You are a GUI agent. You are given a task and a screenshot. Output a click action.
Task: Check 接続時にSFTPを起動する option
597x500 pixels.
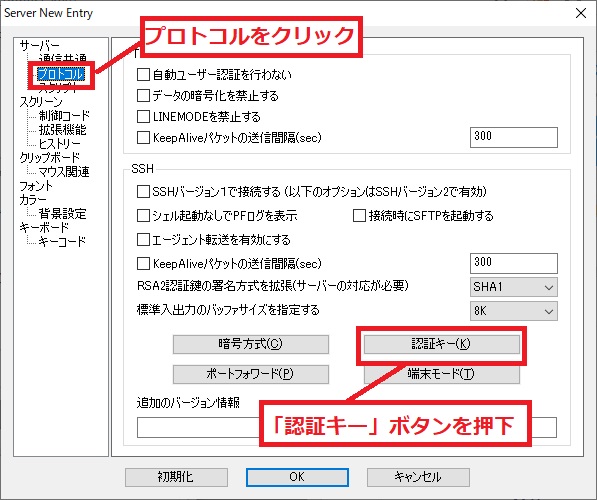click(x=359, y=216)
